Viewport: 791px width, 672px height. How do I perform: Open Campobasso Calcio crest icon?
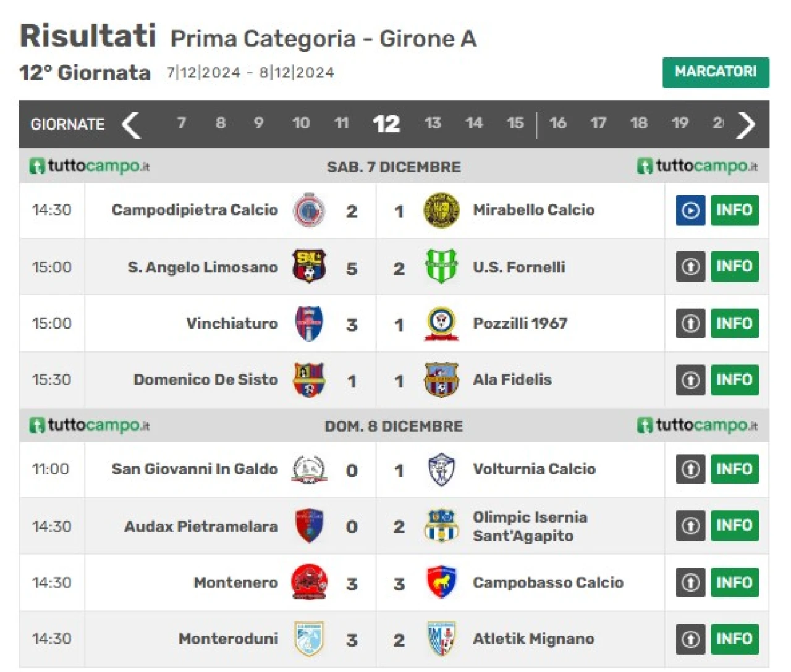pyautogui.click(x=441, y=582)
